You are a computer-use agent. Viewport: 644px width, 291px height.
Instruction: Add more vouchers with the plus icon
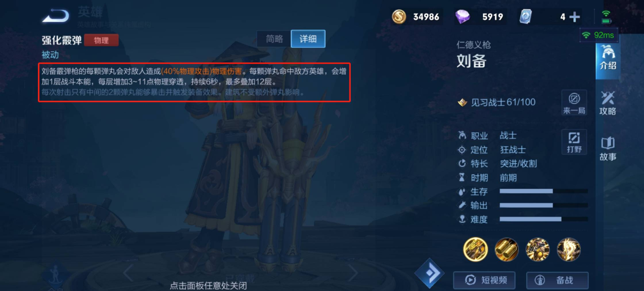click(574, 17)
